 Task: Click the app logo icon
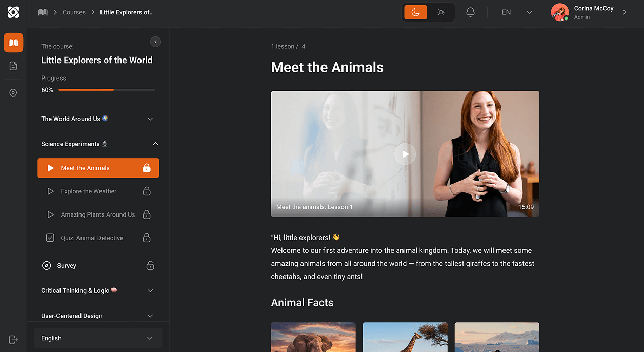click(x=13, y=12)
